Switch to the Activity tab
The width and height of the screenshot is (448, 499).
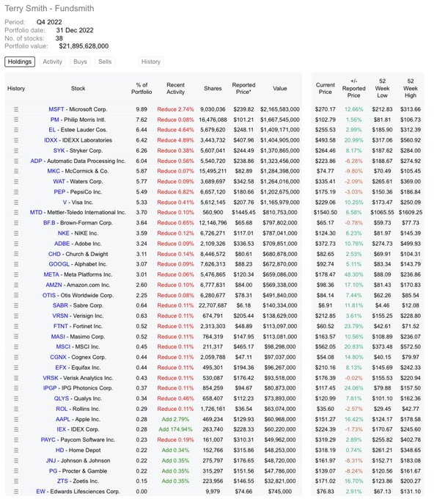(53, 62)
